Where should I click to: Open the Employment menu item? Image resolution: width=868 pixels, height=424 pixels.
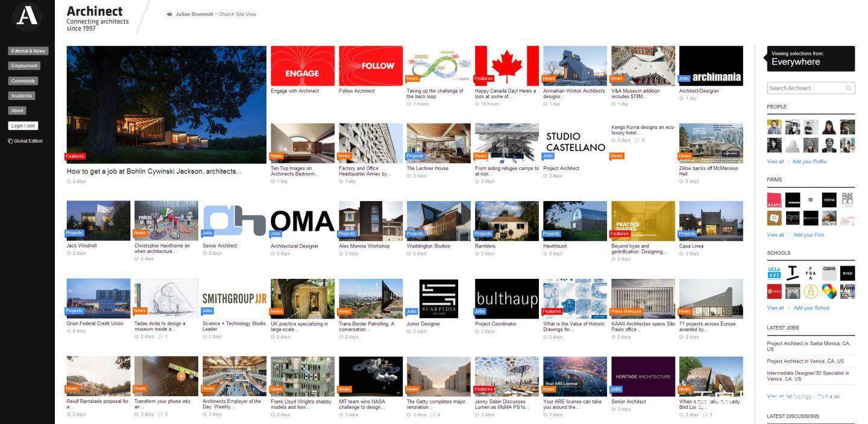(24, 66)
